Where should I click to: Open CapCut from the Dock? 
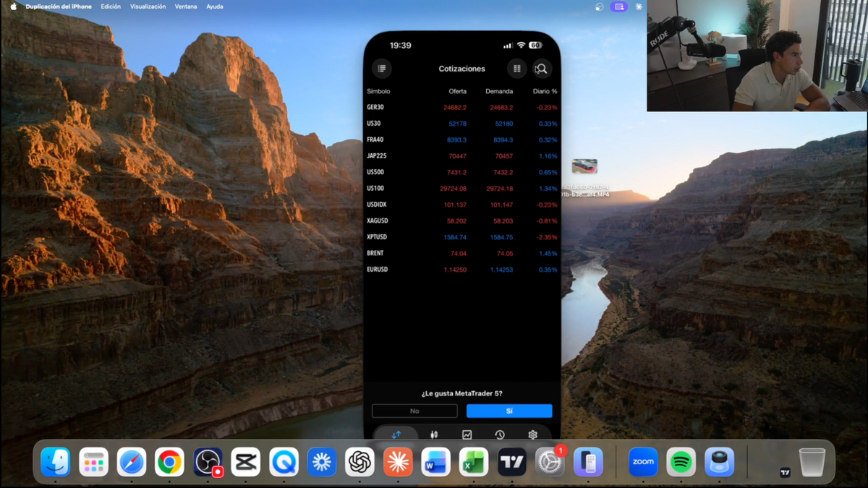point(246,462)
